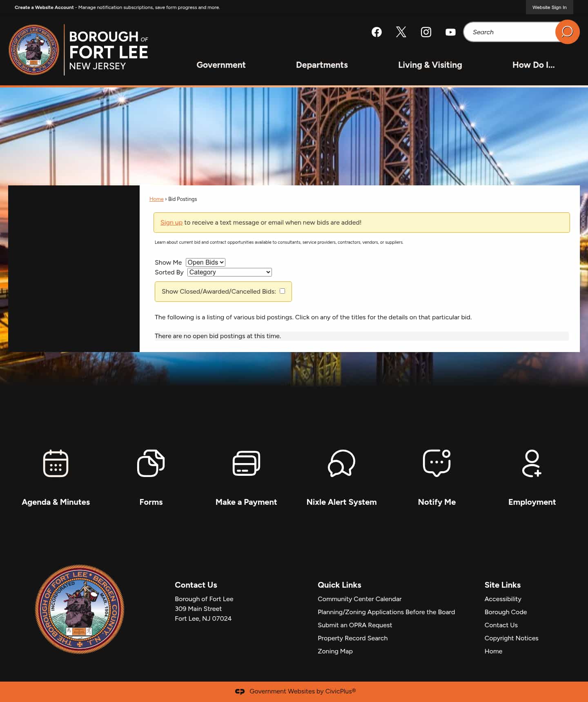Open the Departments menu
This screenshot has height=702, width=588.
point(322,65)
